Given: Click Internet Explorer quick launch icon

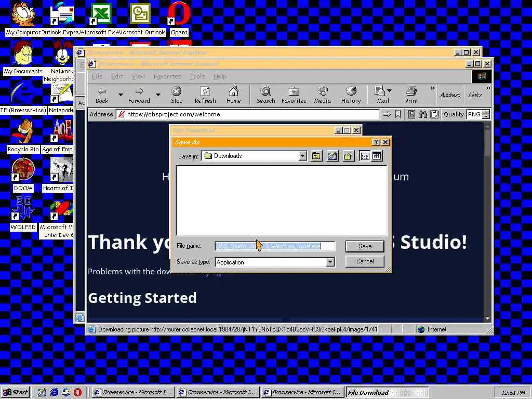Looking at the screenshot, I should click(x=54, y=392).
